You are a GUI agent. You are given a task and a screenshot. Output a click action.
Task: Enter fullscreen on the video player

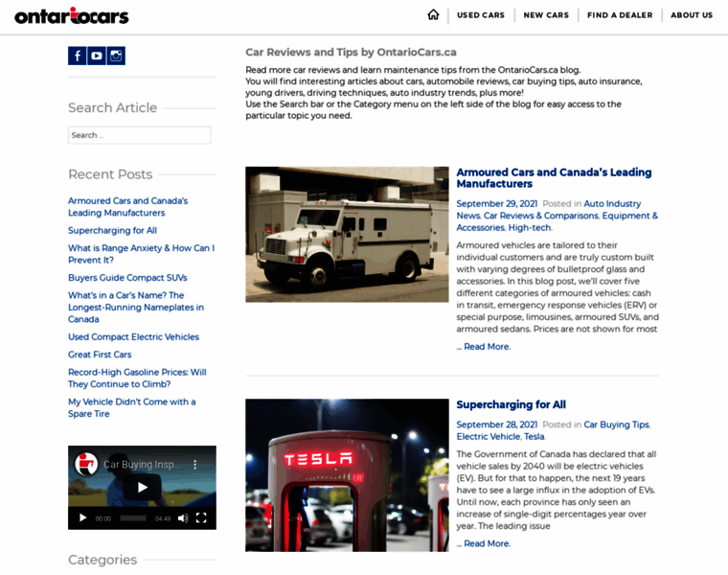click(x=201, y=517)
